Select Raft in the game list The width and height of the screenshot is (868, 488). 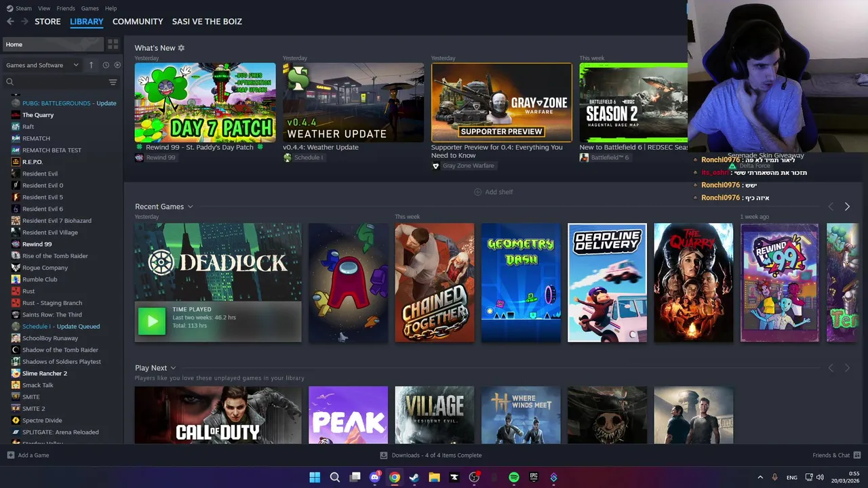tap(28, 127)
